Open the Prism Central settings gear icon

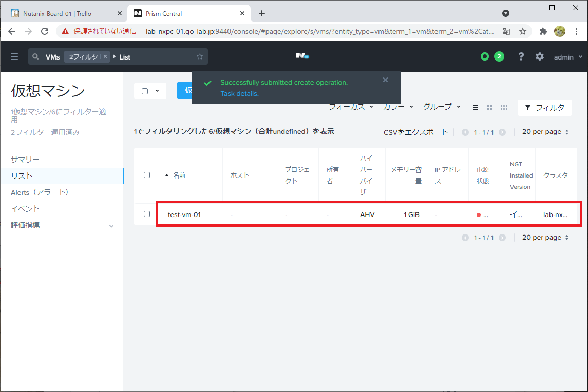pyautogui.click(x=540, y=56)
